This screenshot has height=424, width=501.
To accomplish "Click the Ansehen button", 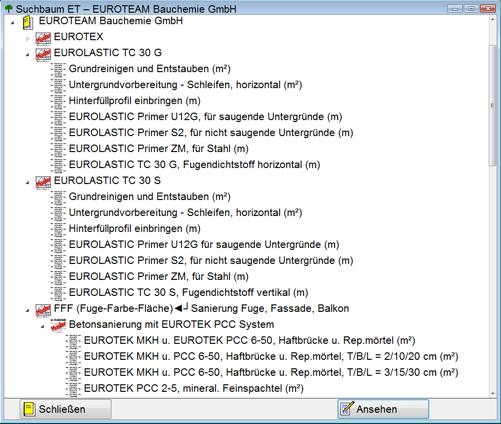I will tap(383, 409).
